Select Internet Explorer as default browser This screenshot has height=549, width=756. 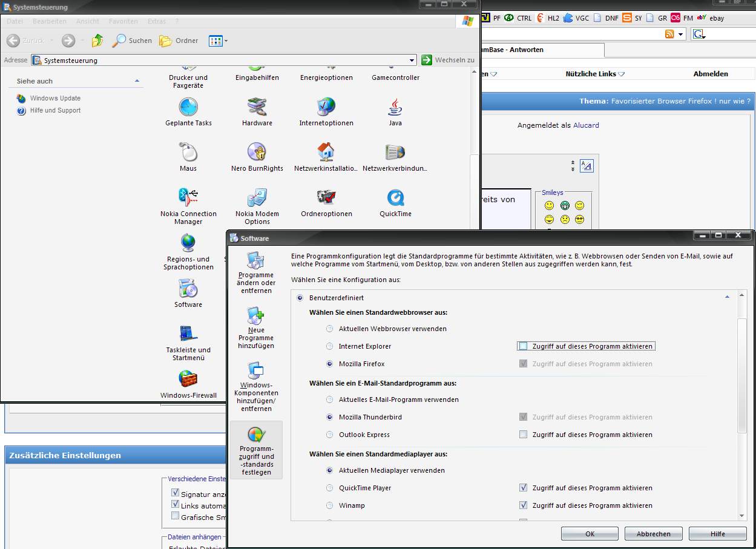coord(330,346)
